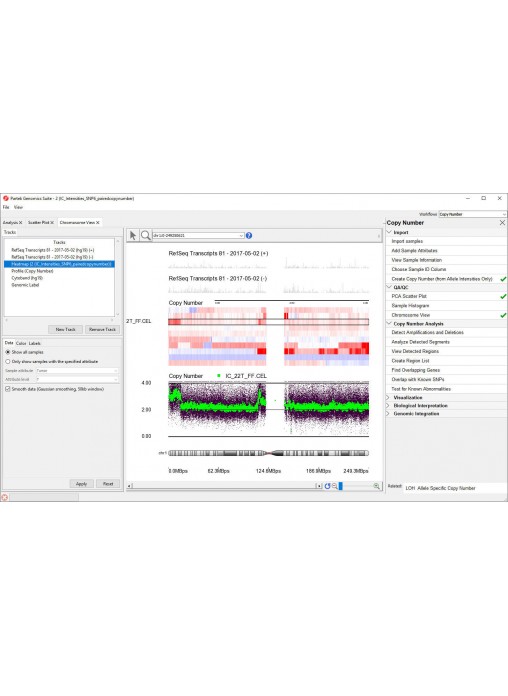
Task: Select the arrow pointer tool
Action: [133, 235]
